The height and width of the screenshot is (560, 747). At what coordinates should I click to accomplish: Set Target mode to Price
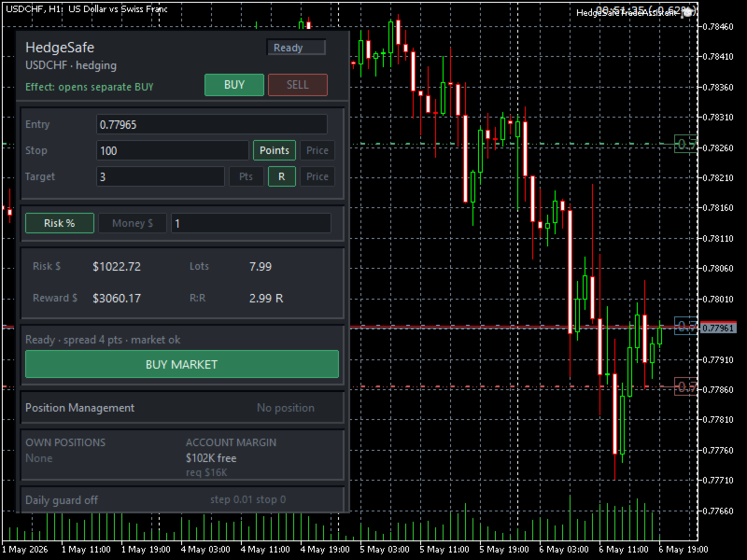(x=317, y=176)
